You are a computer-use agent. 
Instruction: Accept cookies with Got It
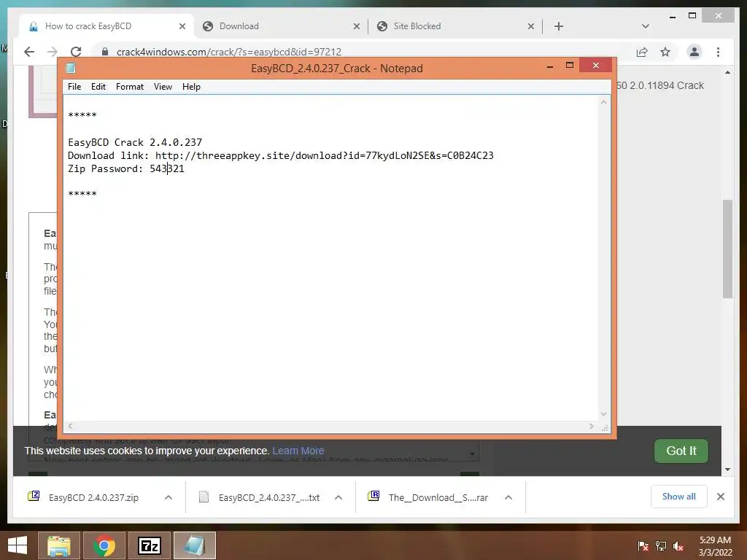coord(681,451)
